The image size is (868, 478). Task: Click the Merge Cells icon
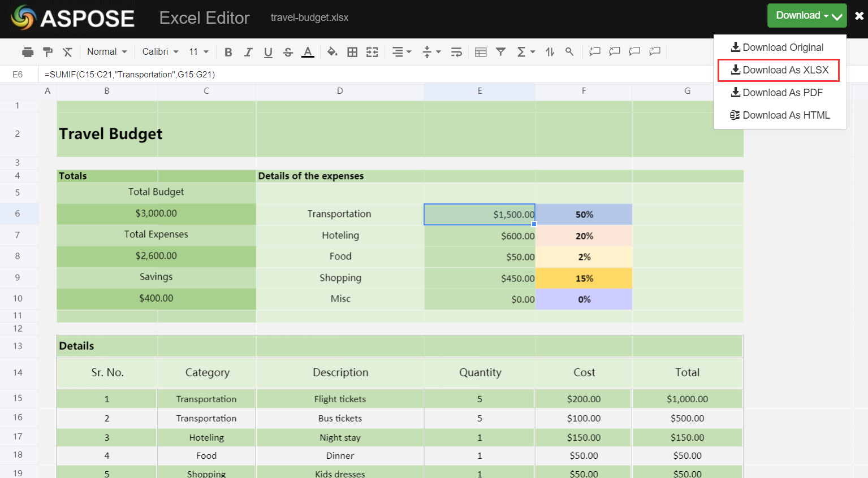click(x=372, y=52)
